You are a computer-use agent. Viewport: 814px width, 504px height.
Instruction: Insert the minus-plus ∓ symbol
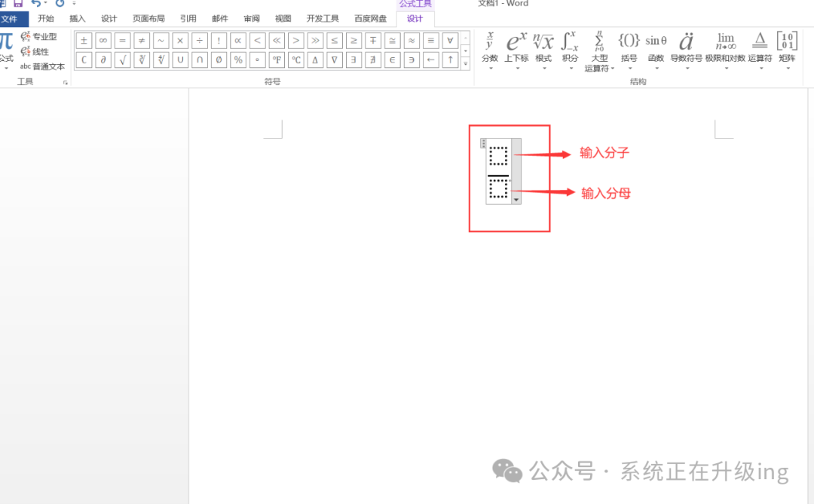(x=373, y=41)
